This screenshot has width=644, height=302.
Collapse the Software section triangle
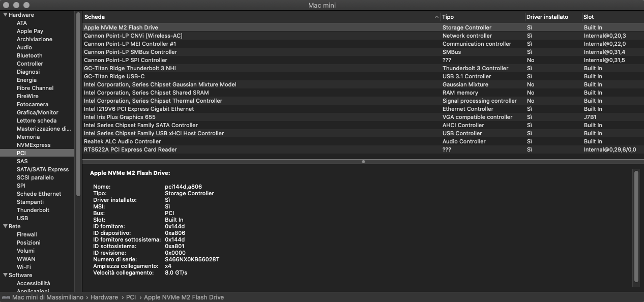[5, 275]
